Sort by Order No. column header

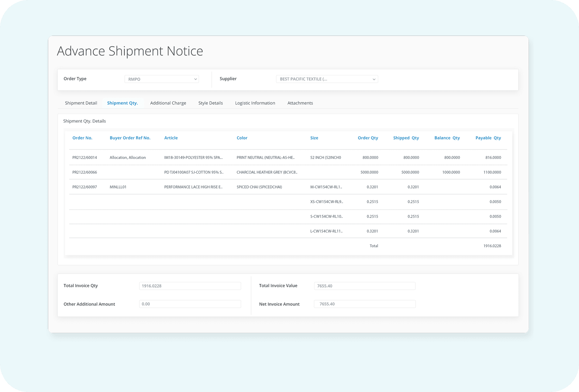pos(82,138)
